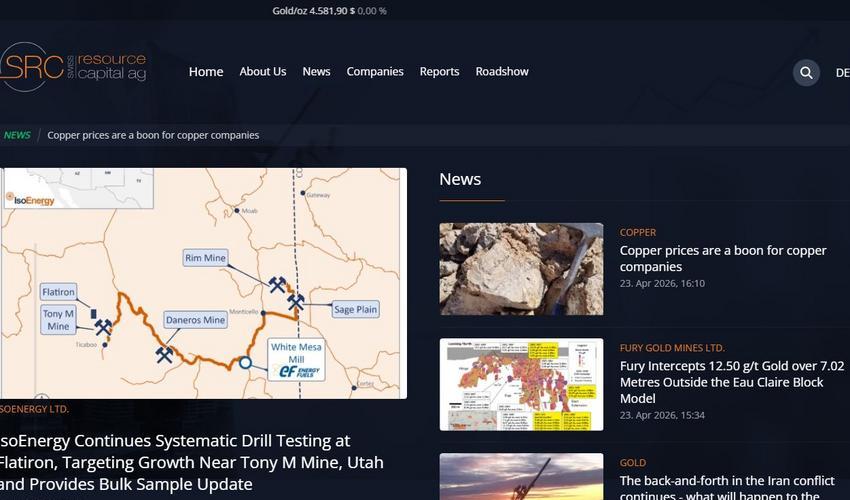The height and width of the screenshot is (500, 850).
Task: Open the Roadshow menu item
Action: click(502, 72)
